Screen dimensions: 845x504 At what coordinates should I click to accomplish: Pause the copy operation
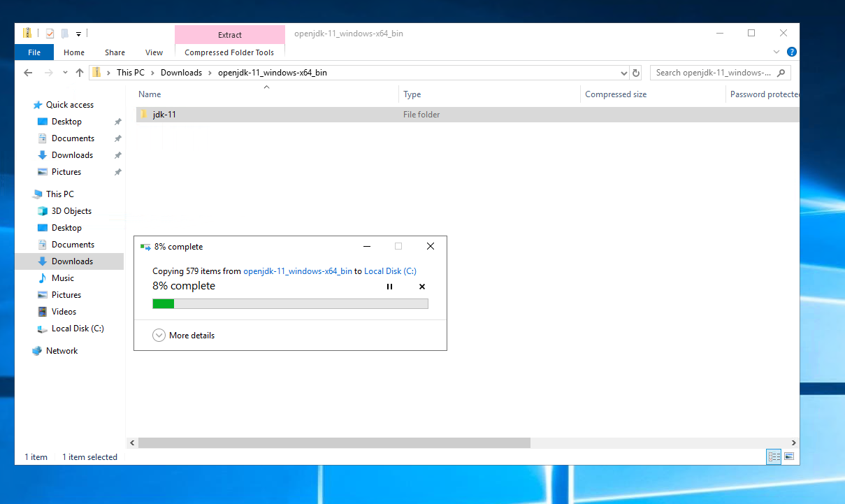point(390,287)
